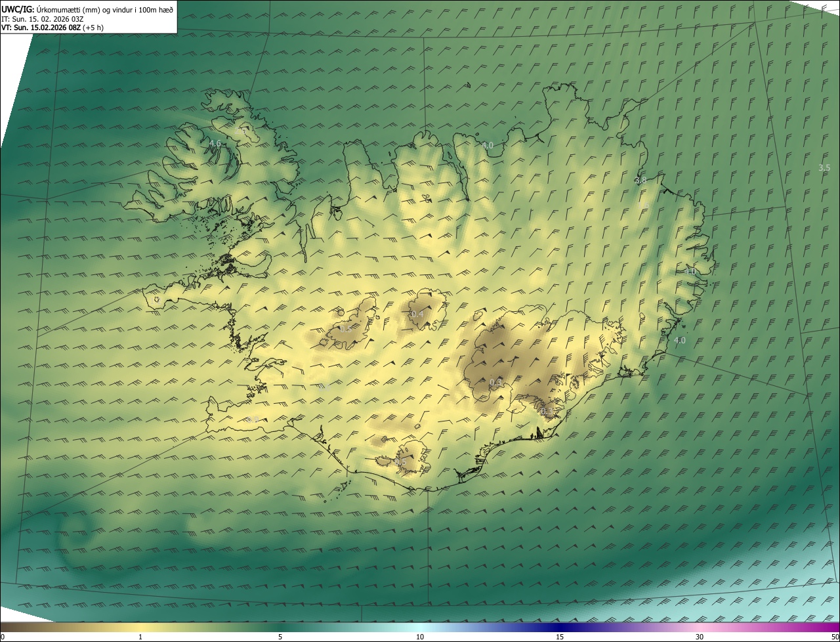840x642 pixels.
Task: Click the 'VT: Sun. 15.02.2026 08Z' valid time
Action: [x=41, y=28]
